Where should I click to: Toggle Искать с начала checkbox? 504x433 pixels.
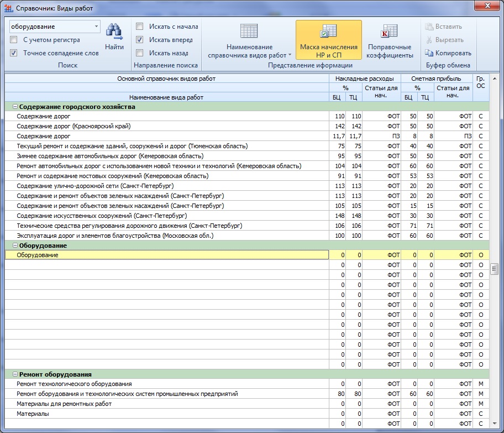(140, 27)
